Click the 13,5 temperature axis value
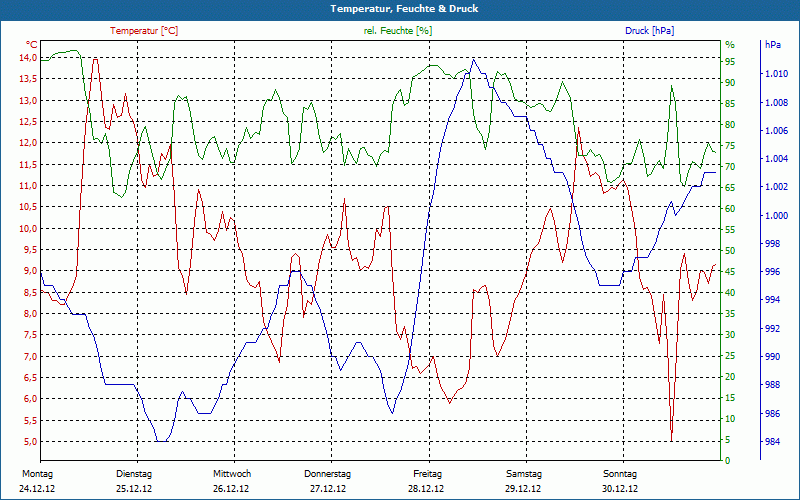The image size is (800, 500). click(x=28, y=79)
